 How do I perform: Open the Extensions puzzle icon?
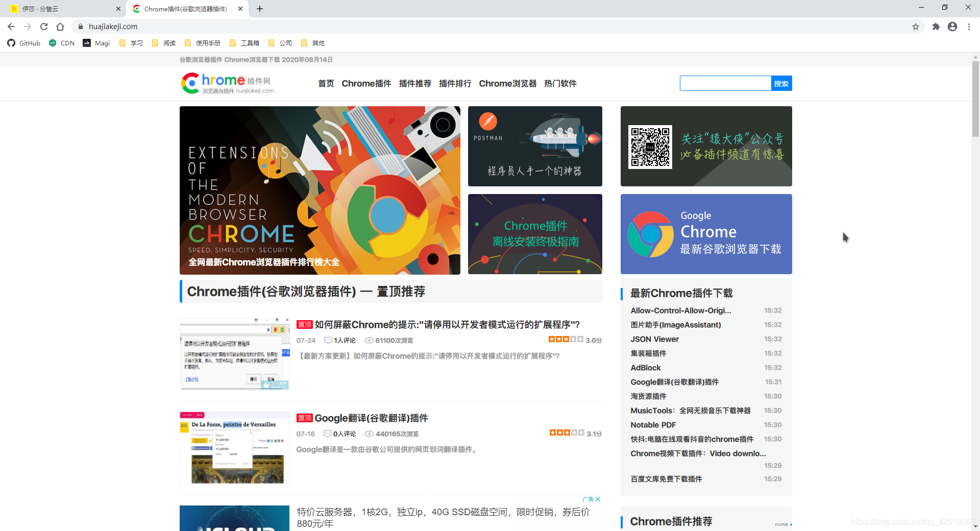[x=936, y=27]
